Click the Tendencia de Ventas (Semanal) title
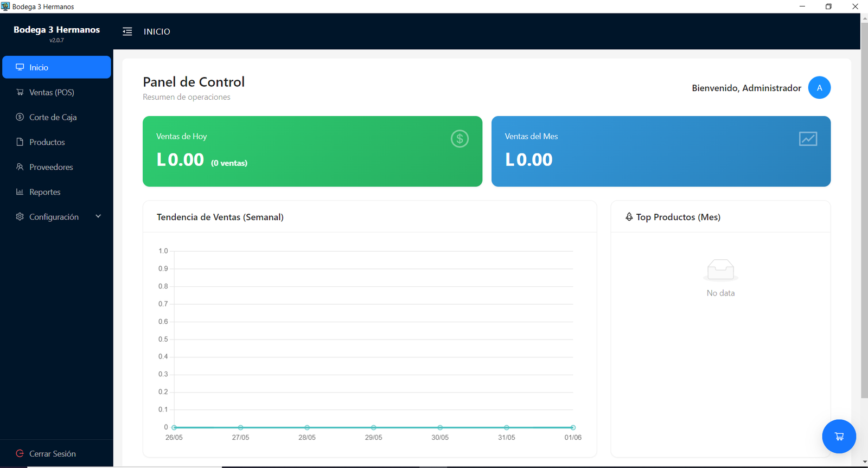Viewport: 868px width, 468px height. [x=220, y=217]
